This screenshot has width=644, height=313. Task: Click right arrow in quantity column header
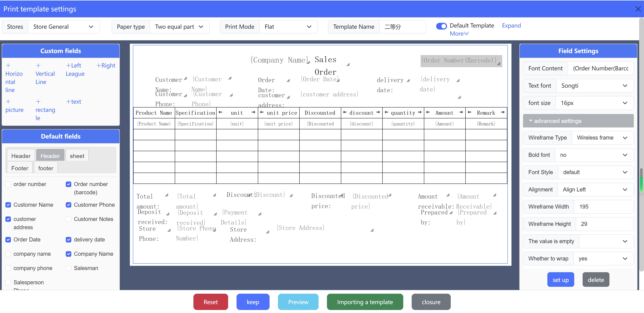click(420, 112)
